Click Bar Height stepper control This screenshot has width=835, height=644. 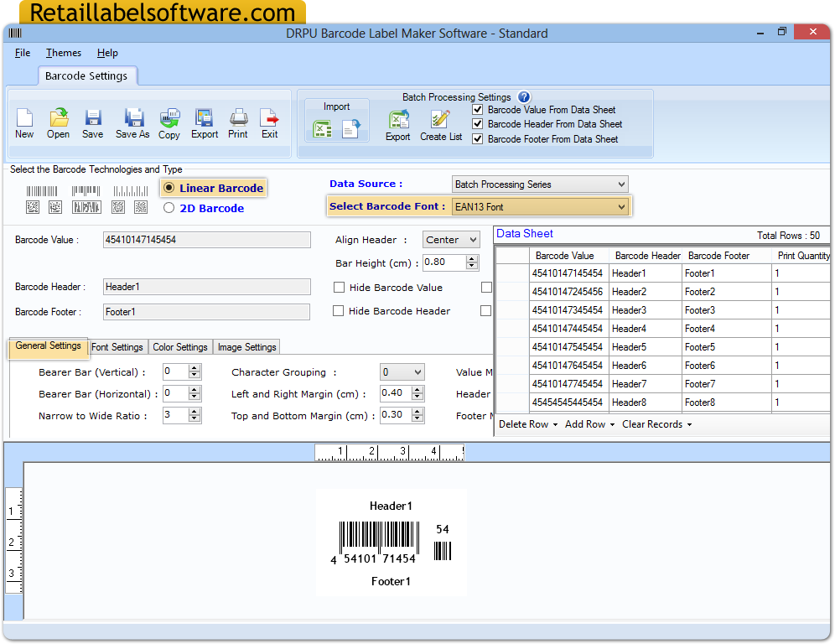[x=472, y=262]
